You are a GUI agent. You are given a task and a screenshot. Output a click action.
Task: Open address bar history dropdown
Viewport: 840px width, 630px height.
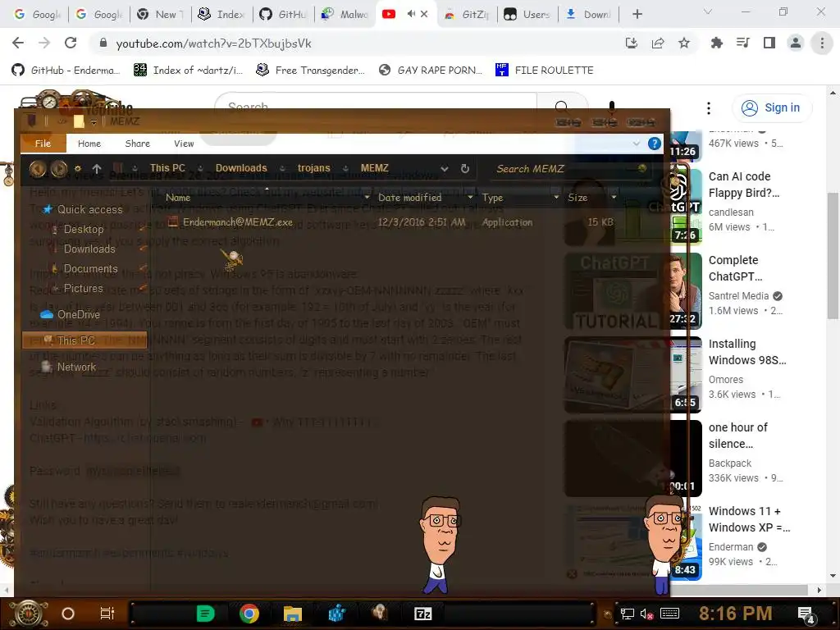tap(444, 168)
